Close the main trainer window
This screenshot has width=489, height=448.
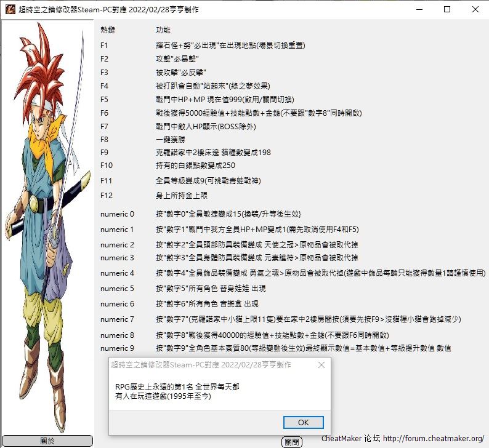[x=474, y=10]
